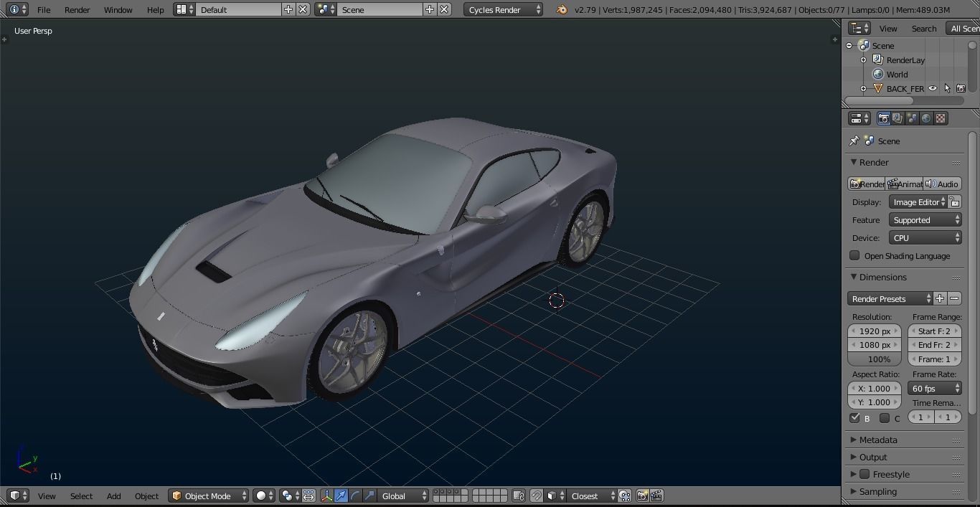Viewport: 980px width, 507px height.
Task: Open the Render menu
Action: [x=77, y=9]
